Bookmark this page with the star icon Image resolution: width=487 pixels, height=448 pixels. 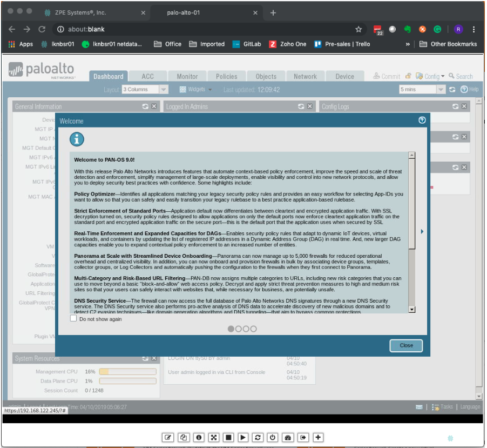pyautogui.click(x=359, y=29)
